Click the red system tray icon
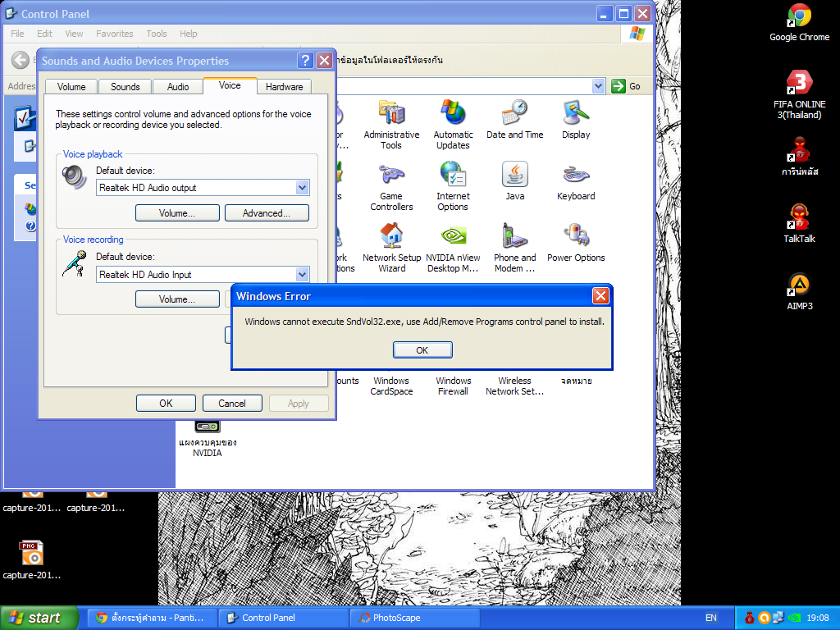Screen dimensions: 840x630 pyautogui.click(x=750, y=618)
